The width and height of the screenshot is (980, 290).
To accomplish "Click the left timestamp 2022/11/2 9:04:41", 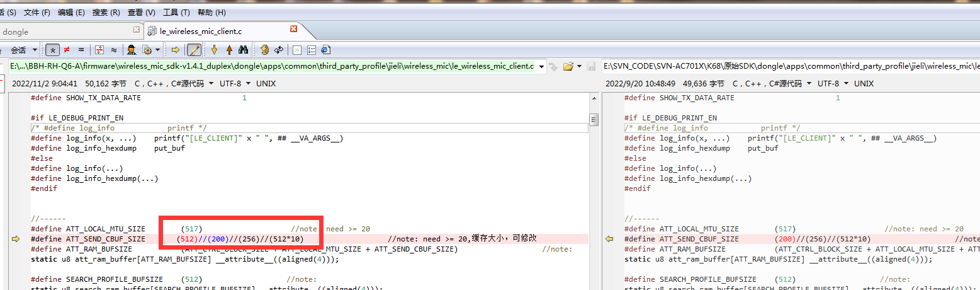I will (x=45, y=83).
